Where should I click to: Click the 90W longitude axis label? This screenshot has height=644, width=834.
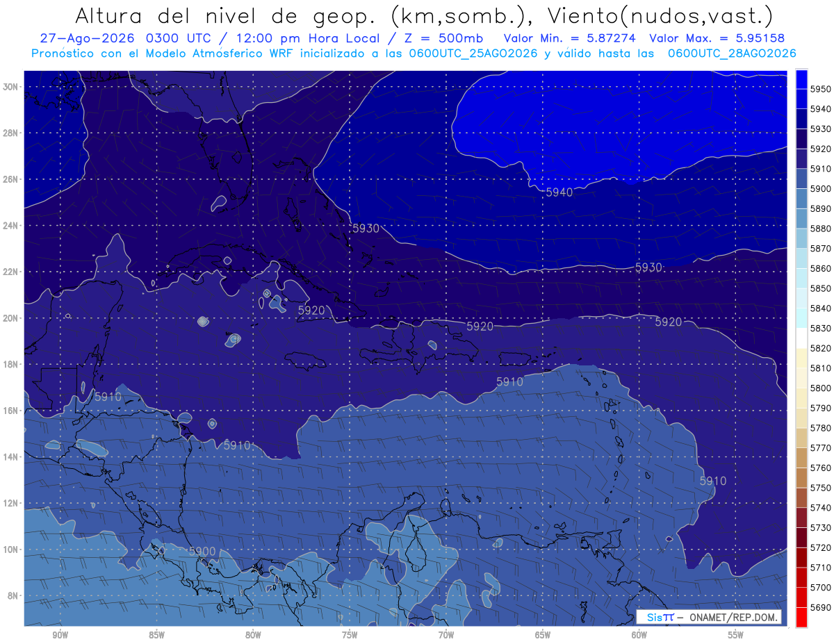click(x=60, y=636)
